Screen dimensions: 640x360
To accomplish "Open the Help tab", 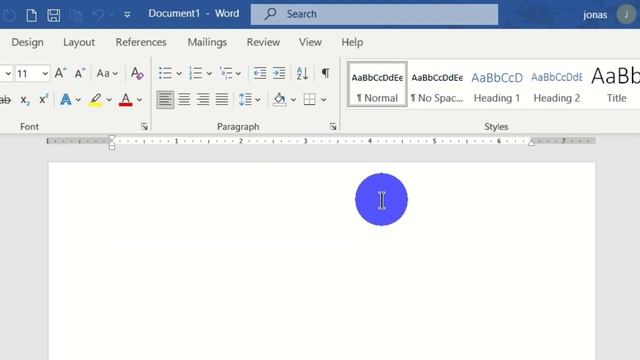I will [x=352, y=42].
